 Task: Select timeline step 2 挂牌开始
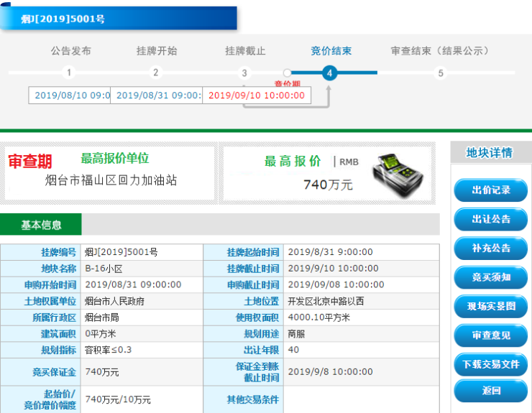pos(156,73)
